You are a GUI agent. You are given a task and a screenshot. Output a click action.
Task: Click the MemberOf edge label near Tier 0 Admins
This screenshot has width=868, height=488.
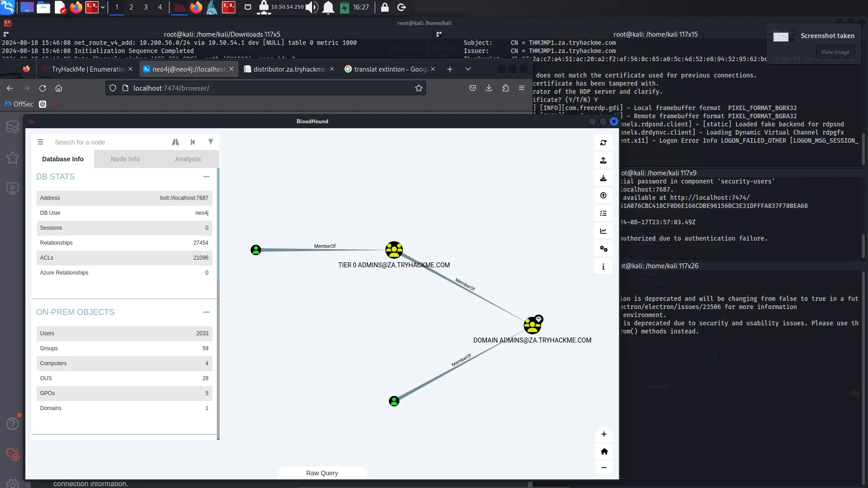pos(325,246)
